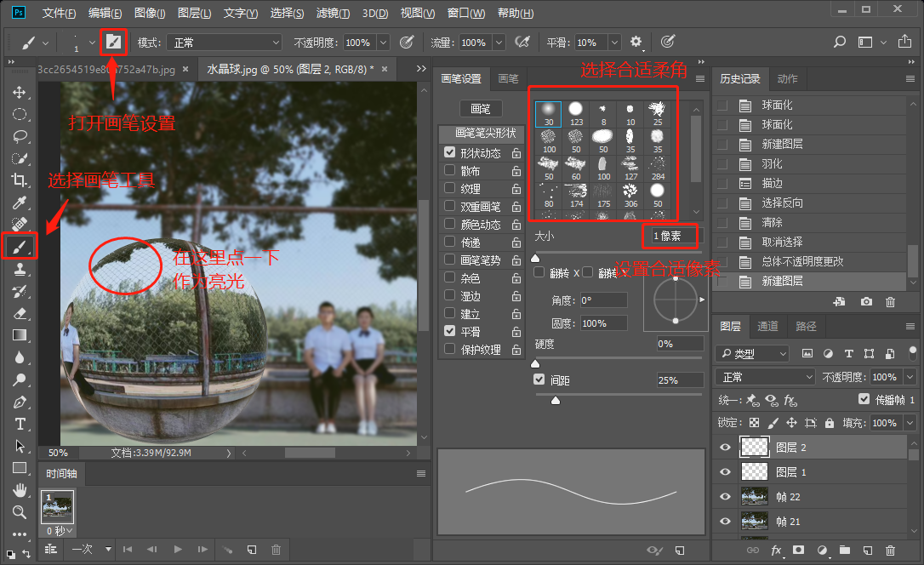Open 滤镜(T) menu
Viewport: 924px width, 565px height.
[x=333, y=13]
